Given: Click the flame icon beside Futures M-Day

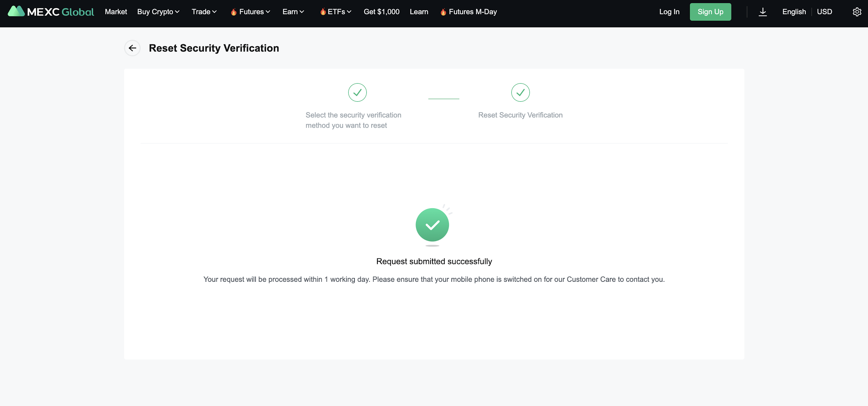Looking at the screenshot, I should [443, 12].
